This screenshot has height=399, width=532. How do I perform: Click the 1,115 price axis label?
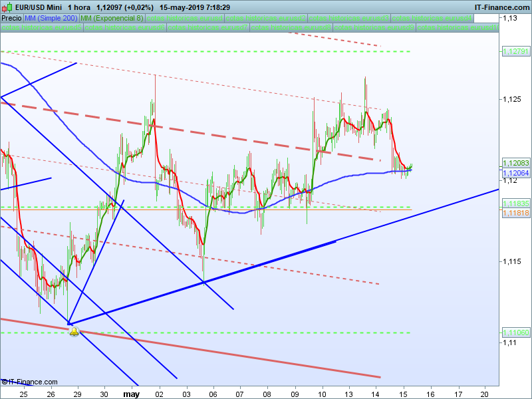pyautogui.click(x=512, y=261)
